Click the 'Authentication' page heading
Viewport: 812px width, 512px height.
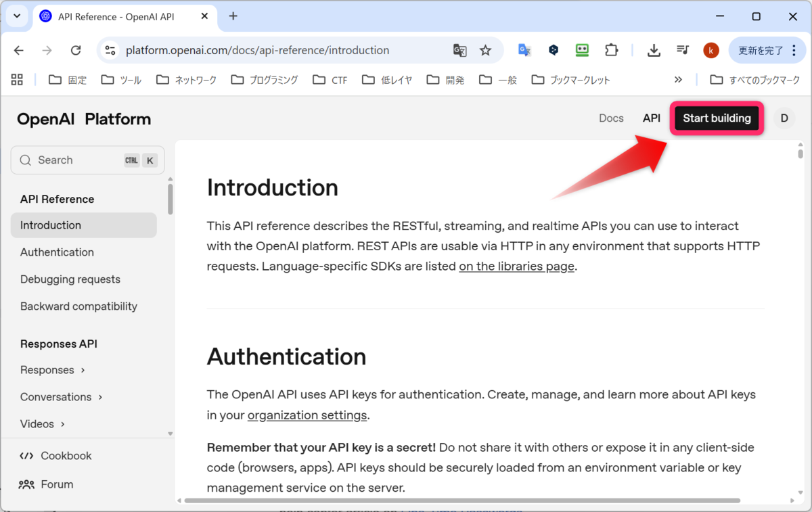click(287, 356)
